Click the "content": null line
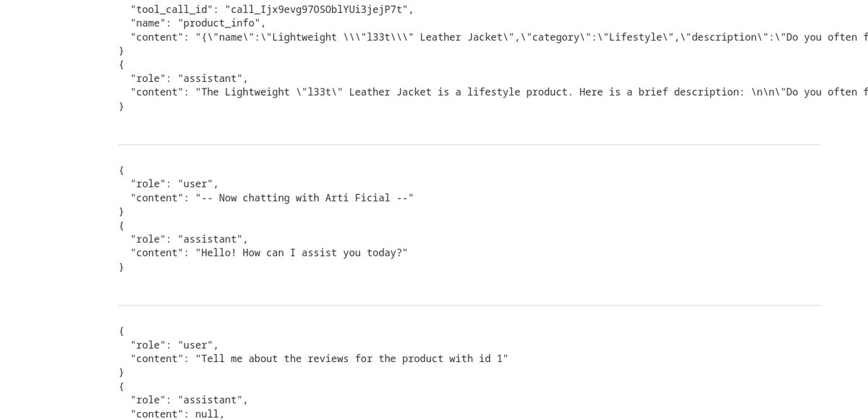 click(x=177, y=413)
